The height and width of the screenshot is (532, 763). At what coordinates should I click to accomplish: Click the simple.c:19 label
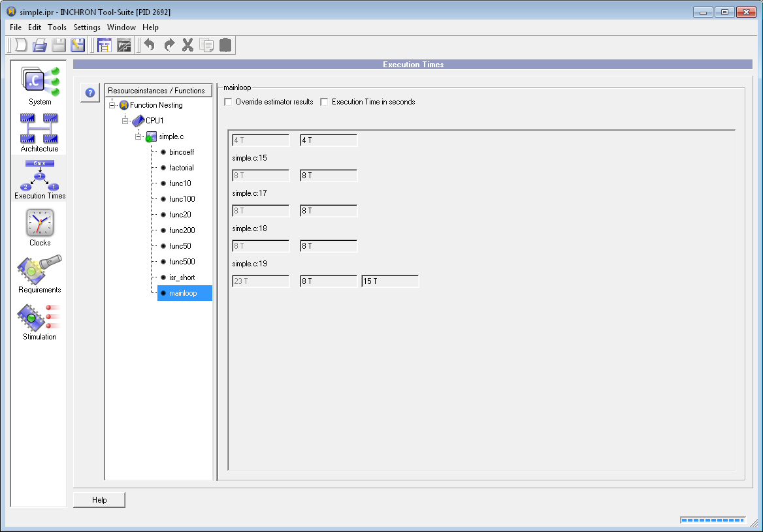tap(250, 264)
